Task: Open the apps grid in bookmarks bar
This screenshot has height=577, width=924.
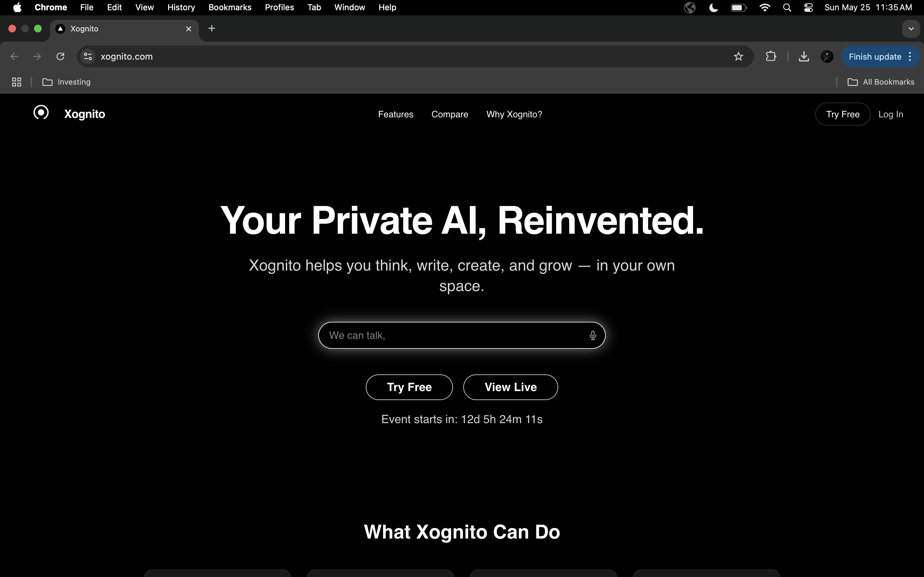Action: [x=16, y=82]
